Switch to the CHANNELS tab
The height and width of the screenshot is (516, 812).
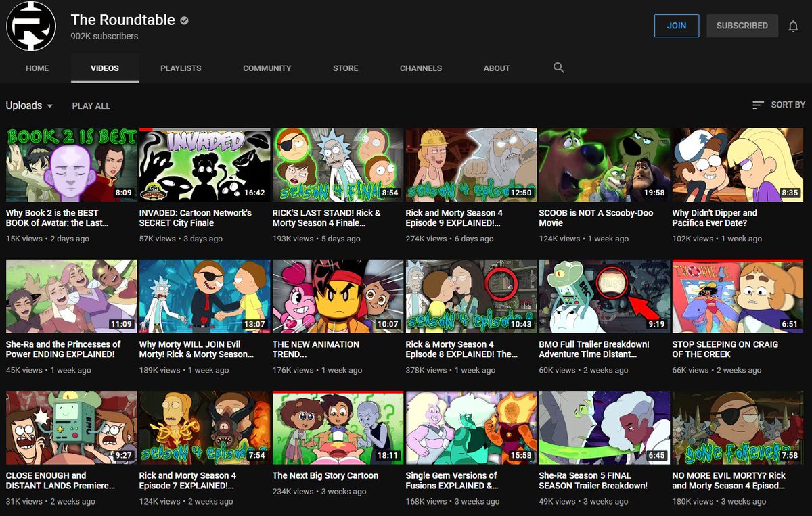(421, 68)
